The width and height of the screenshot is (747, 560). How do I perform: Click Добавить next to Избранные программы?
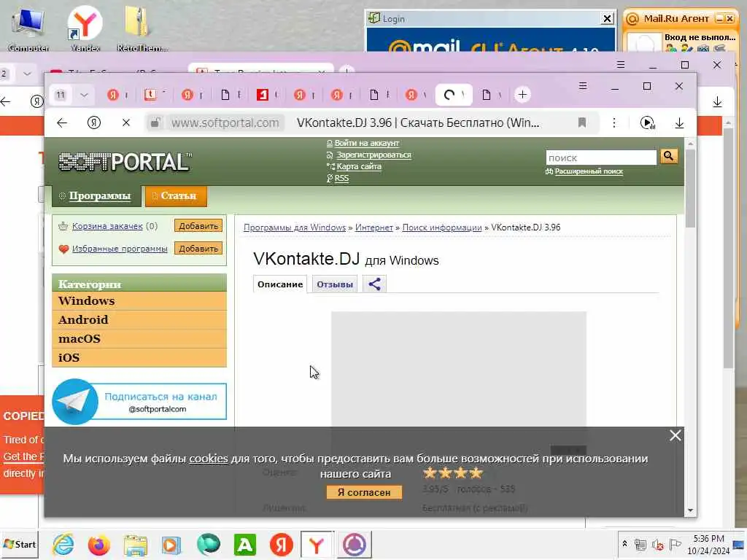pyautogui.click(x=198, y=249)
